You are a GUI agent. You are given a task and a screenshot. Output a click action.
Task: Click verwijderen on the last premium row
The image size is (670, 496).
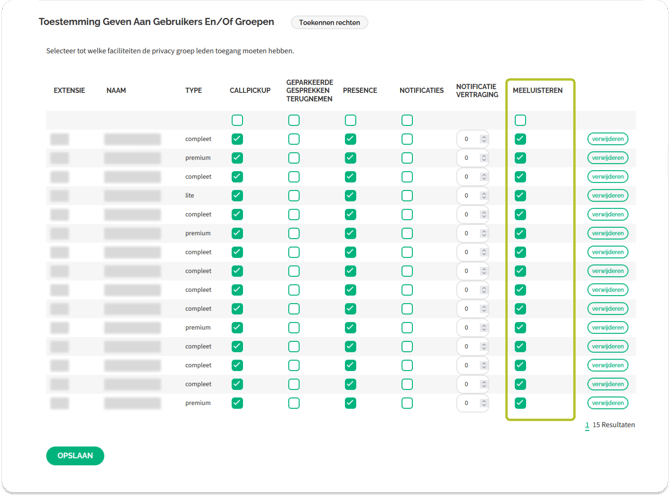[607, 403]
